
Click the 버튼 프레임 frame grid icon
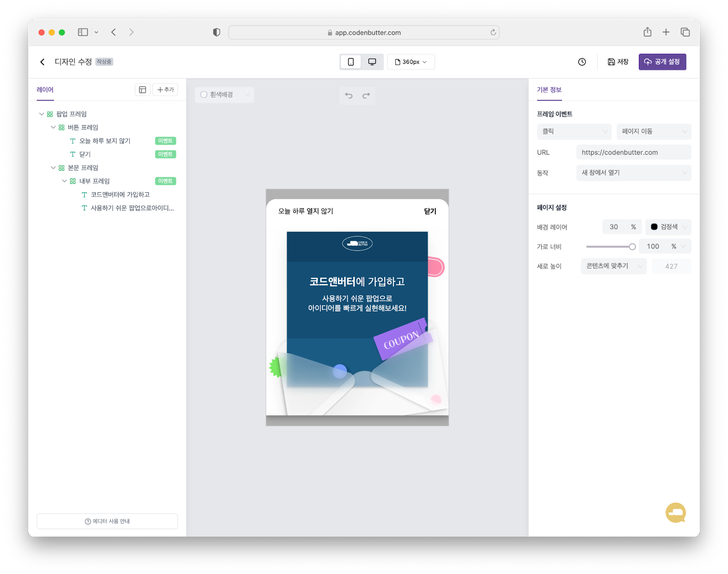pos(61,127)
